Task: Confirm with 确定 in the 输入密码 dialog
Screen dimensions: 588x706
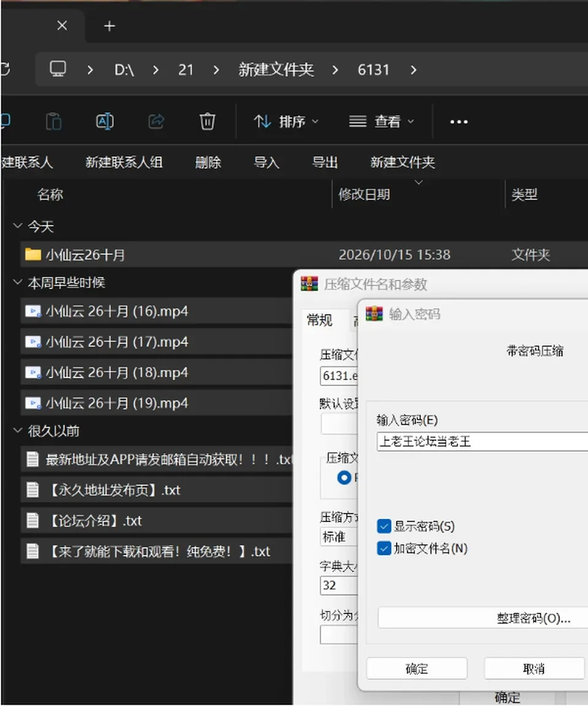Action: click(417, 669)
